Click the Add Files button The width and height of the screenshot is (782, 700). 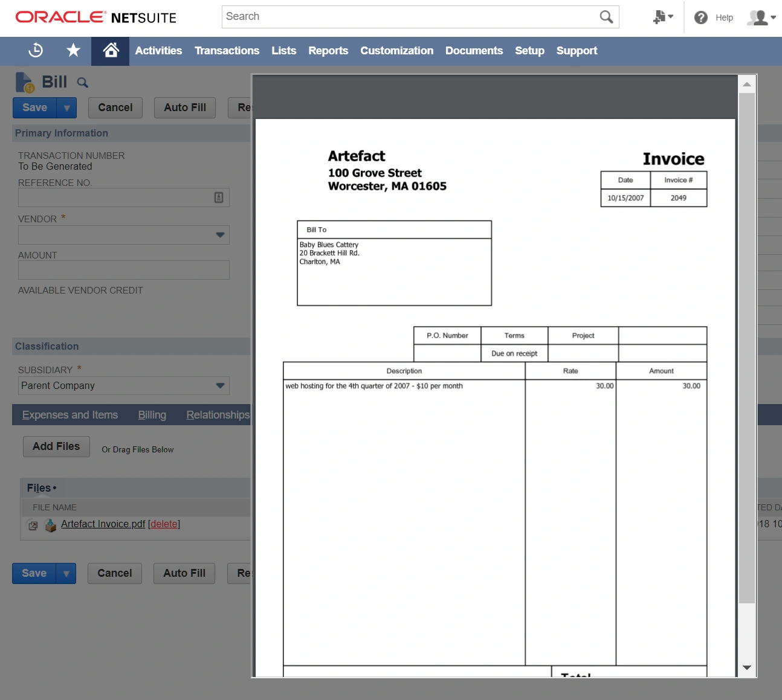[56, 446]
